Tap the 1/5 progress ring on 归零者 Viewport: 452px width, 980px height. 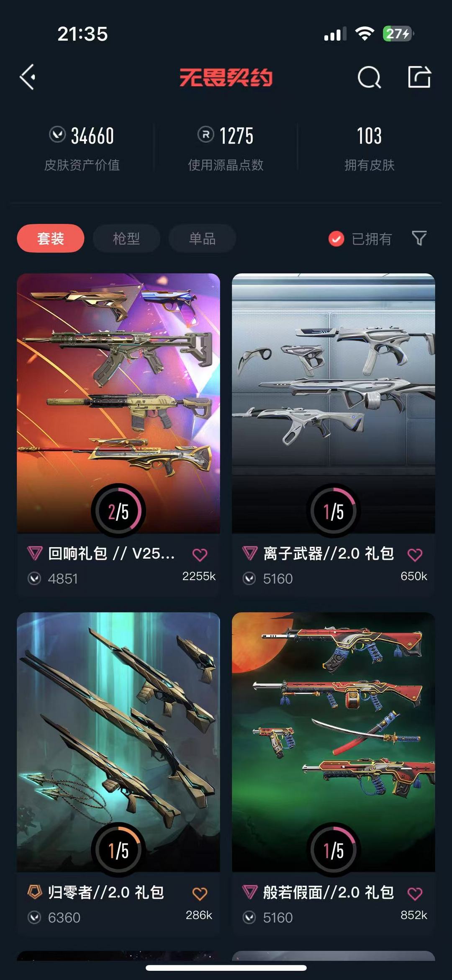(x=118, y=850)
